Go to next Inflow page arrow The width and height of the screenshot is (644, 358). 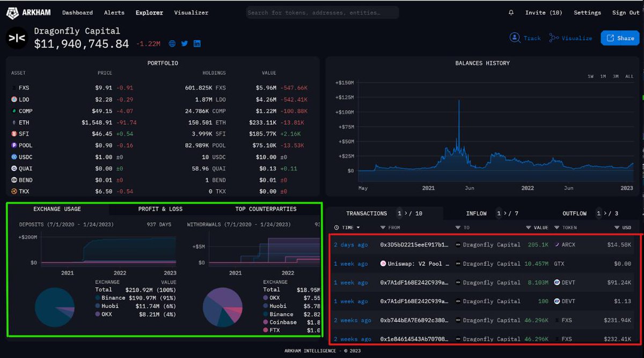tap(506, 213)
